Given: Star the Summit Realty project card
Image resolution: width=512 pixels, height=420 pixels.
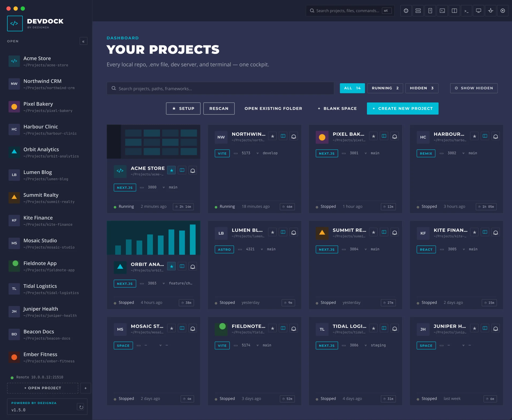Looking at the screenshot, I should (x=373, y=232).
